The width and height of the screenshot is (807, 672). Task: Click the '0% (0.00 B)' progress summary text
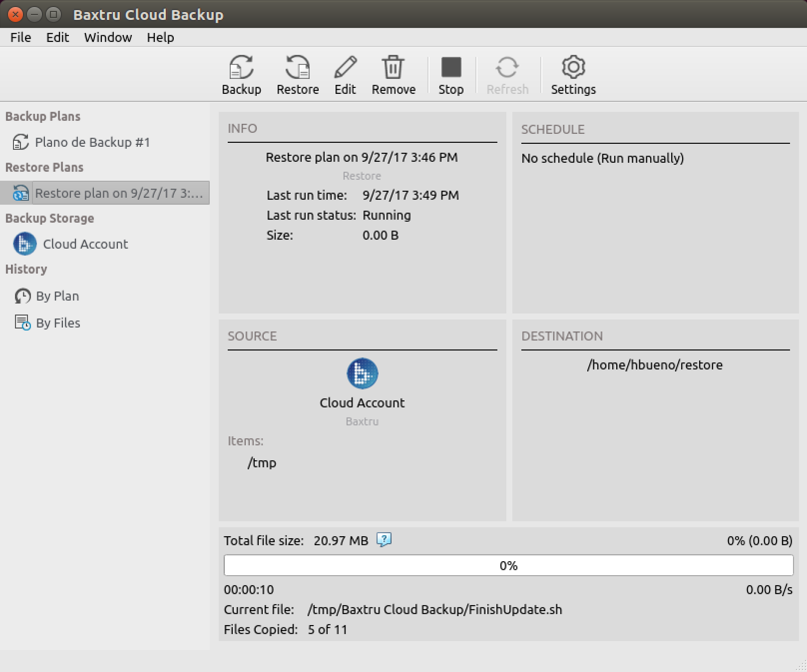[760, 541]
